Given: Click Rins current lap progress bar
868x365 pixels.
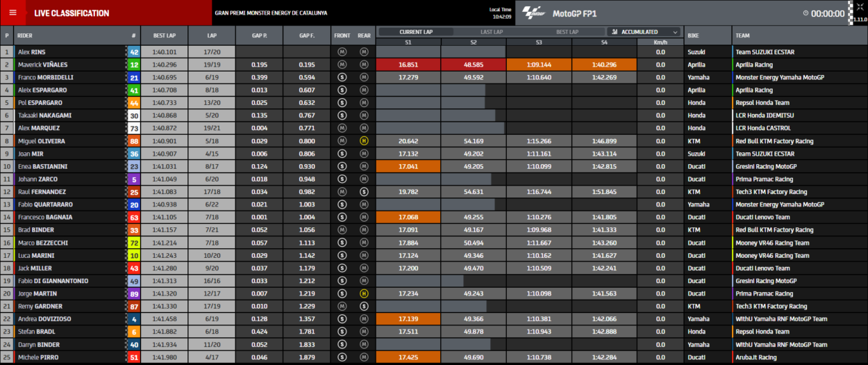Looking at the screenshot, I should tap(440, 52).
